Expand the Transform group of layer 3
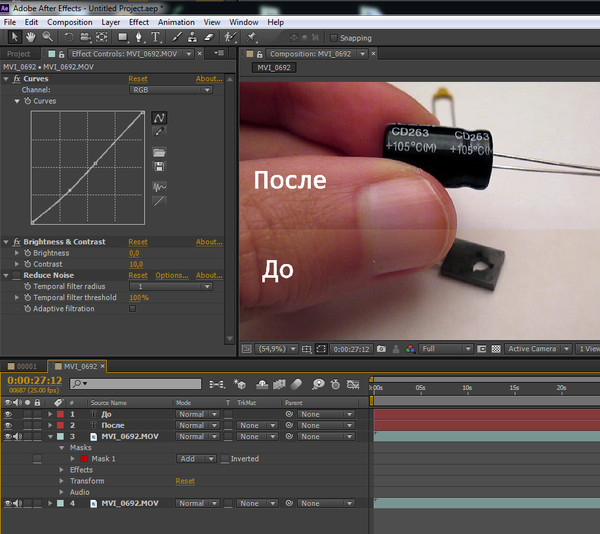The height and width of the screenshot is (534, 600). 62,481
